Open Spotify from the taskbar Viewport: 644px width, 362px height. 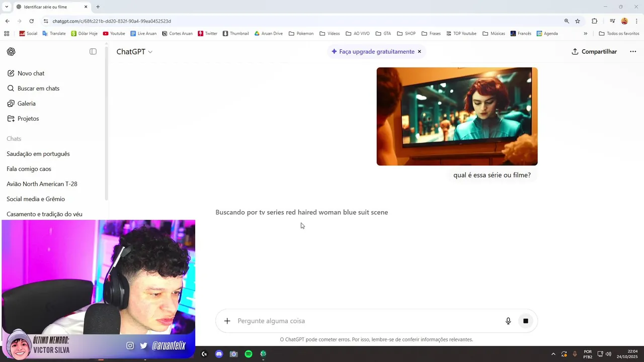pos(249,354)
